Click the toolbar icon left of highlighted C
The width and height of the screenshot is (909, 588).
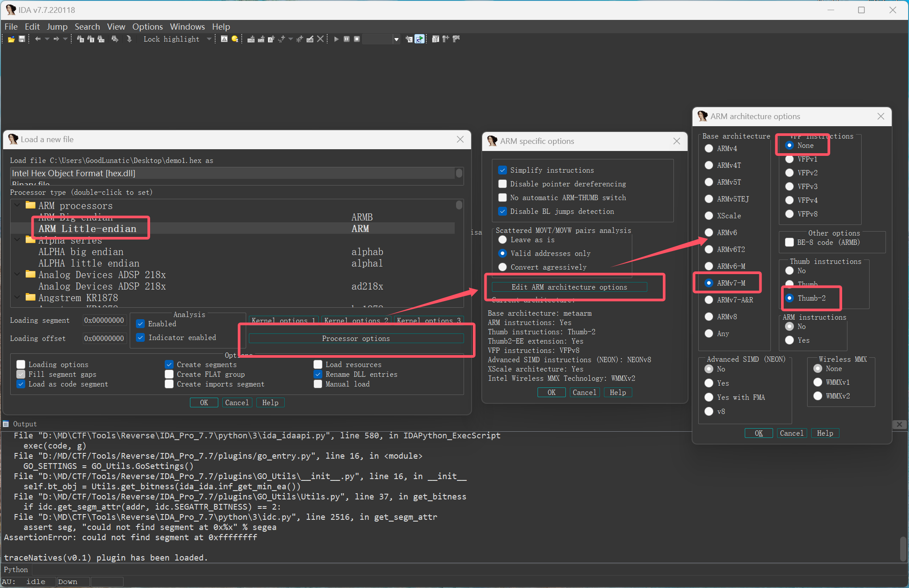[x=409, y=39]
